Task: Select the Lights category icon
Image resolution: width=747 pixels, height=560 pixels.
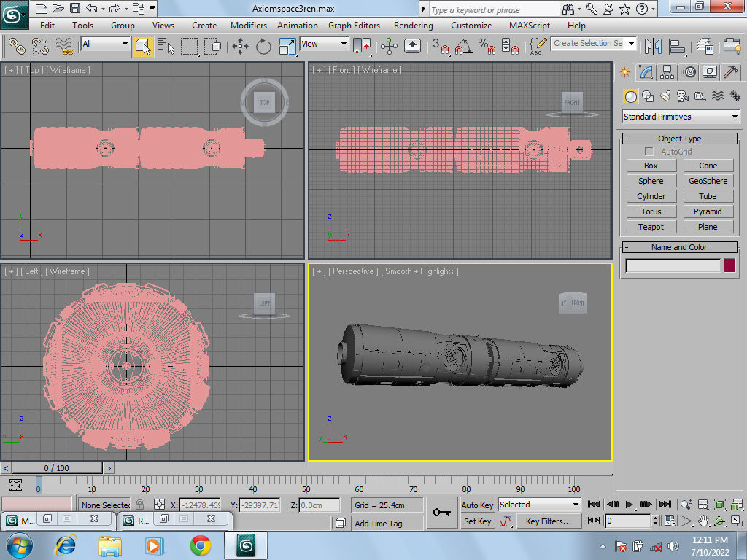Action: point(665,96)
